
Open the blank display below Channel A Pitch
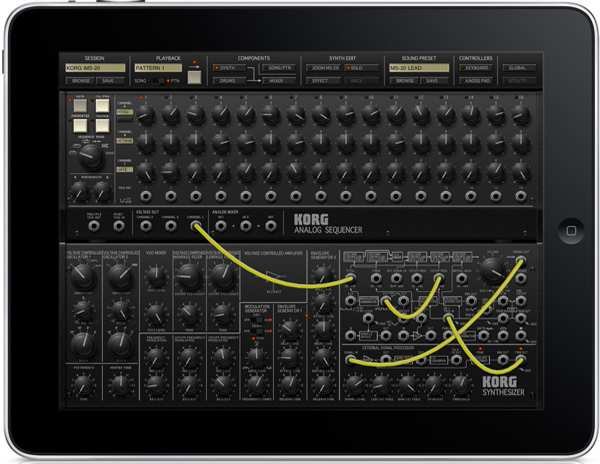[125, 119]
